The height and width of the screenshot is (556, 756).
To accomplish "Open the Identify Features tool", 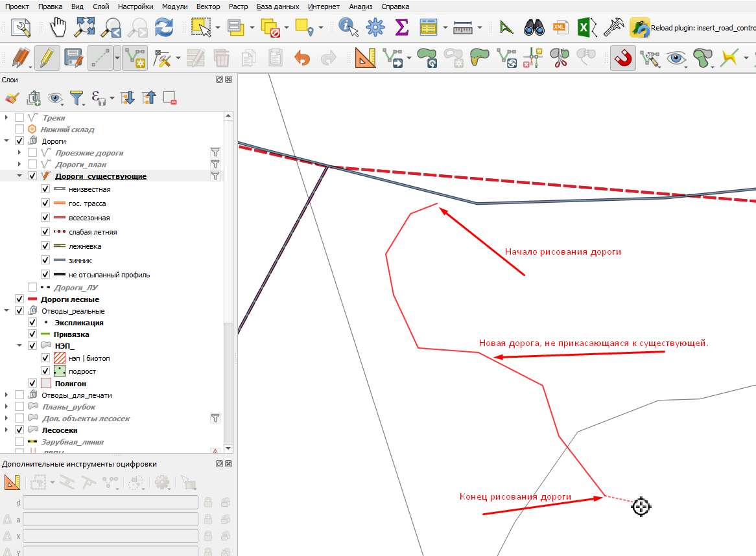I will [x=348, y=27].
